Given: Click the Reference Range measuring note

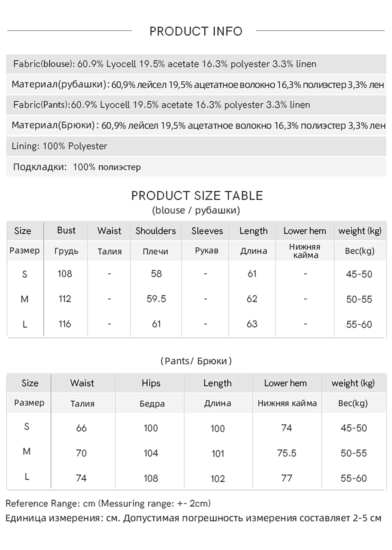Looking at the screenshot, I should [x=108, y=504].
